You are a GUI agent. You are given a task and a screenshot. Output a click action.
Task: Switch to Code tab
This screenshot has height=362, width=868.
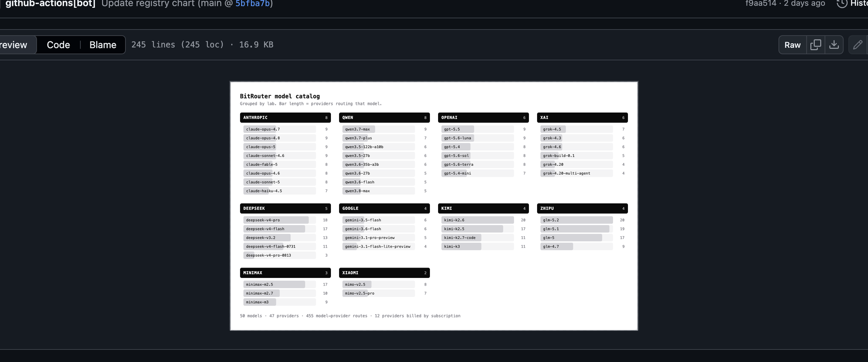(x=58, y=45)
